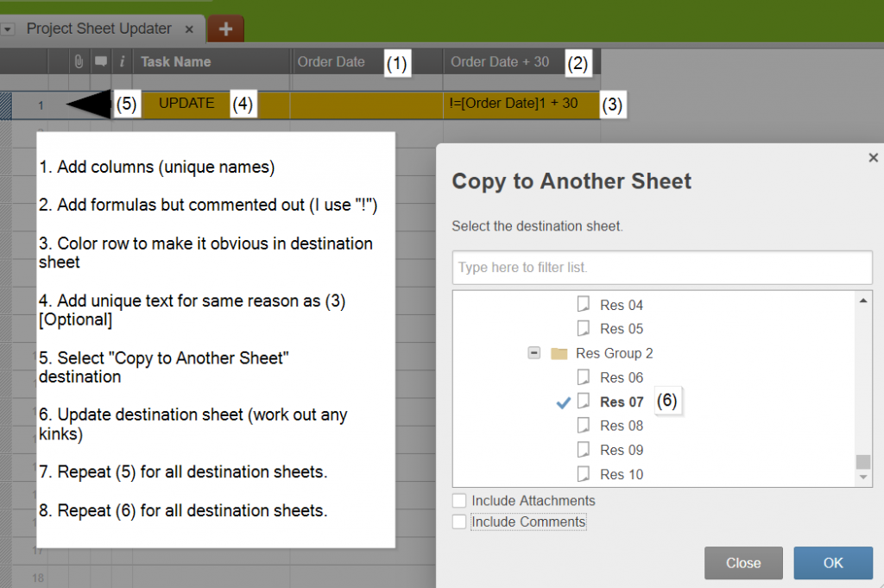This screenshot has height=588, width=884.
Task: Select Res 09 as destination sheet
Action: pyautogui.click(x=622, y=450)
